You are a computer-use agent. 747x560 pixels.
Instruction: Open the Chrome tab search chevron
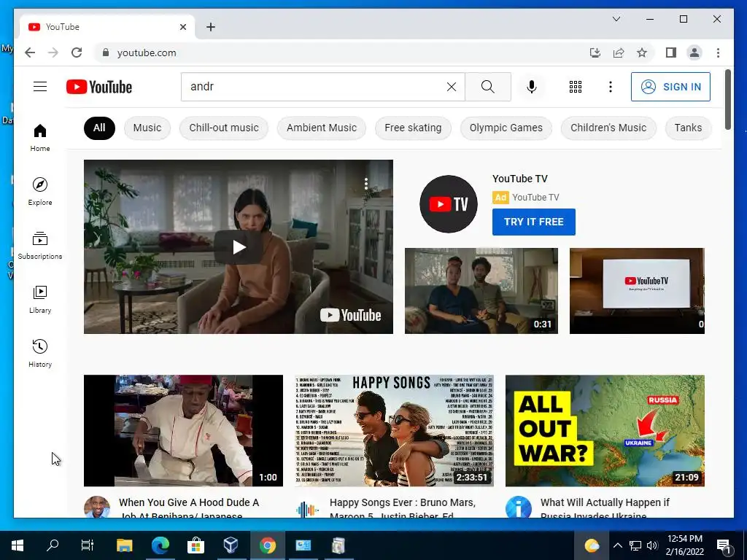click(616, 19)
